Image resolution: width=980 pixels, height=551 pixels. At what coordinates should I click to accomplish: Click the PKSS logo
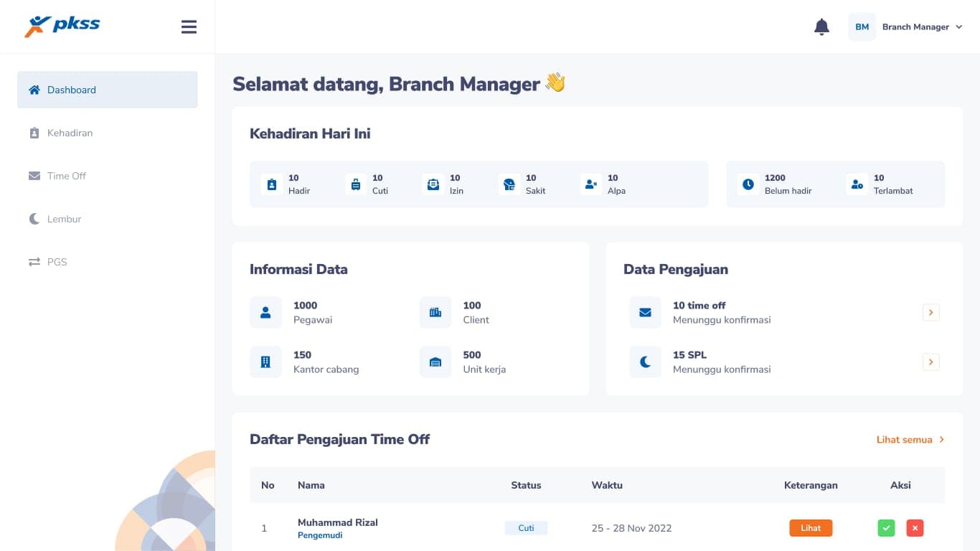(62, 27)
